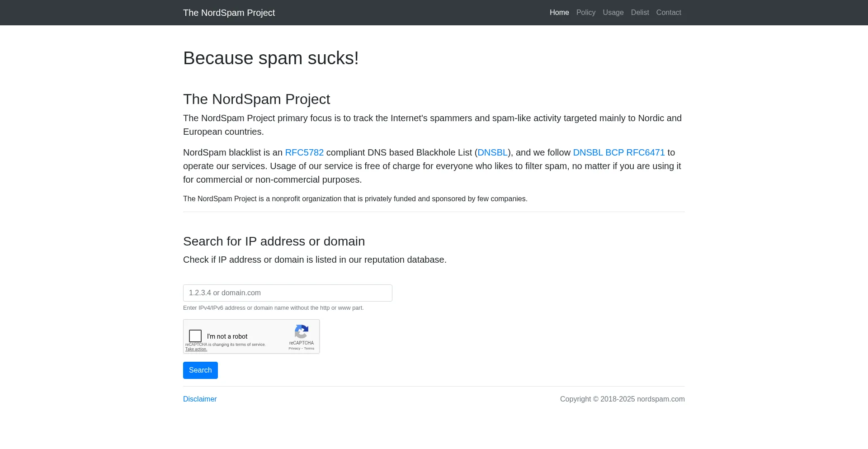Click the "Because spam sucks!" heading
Viewport: 868px width, 449px height.
pyautogui.click(x=271, y=58)
